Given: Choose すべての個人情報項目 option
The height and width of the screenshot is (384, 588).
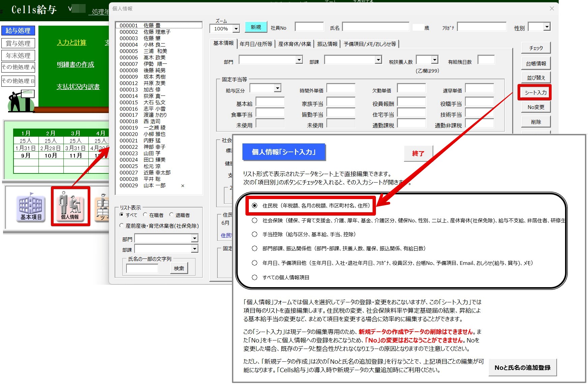Looking at the screenshot, I should pos(255,277).
